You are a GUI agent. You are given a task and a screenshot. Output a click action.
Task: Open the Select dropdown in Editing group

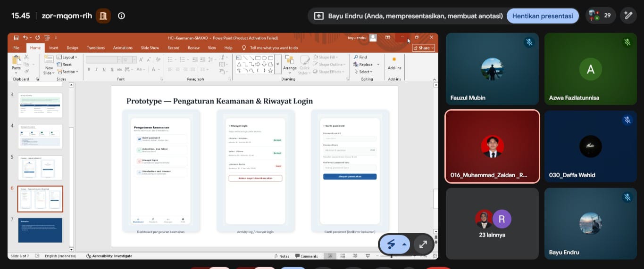pos(363,72)
